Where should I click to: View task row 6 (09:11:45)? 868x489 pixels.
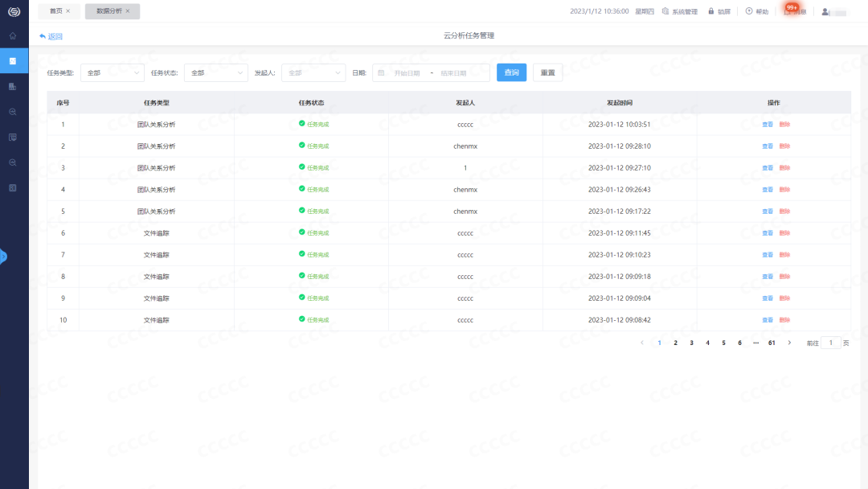point(768,233)
